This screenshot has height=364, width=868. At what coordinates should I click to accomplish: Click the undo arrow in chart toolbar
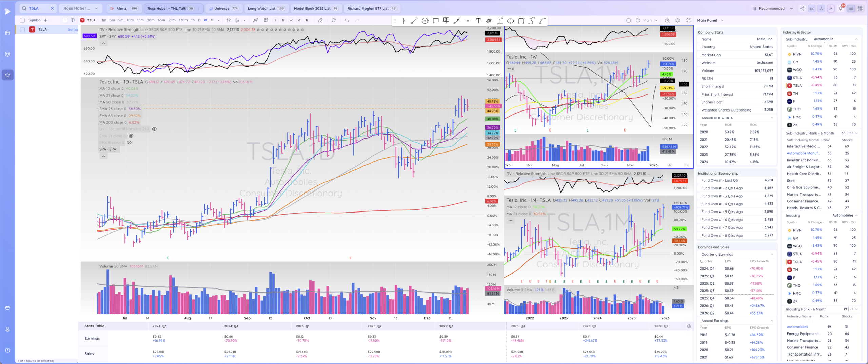coord(347,20)
